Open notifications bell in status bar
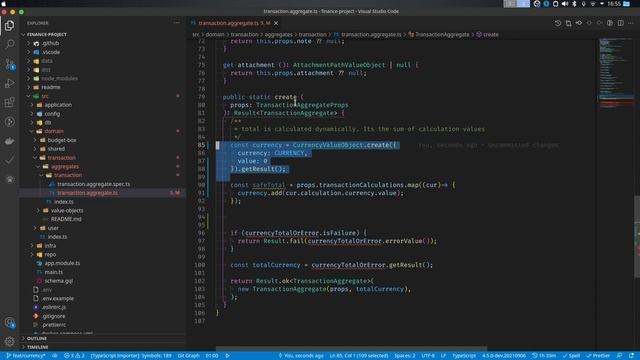This screenshot has width=640, height=360. [631, 356]
